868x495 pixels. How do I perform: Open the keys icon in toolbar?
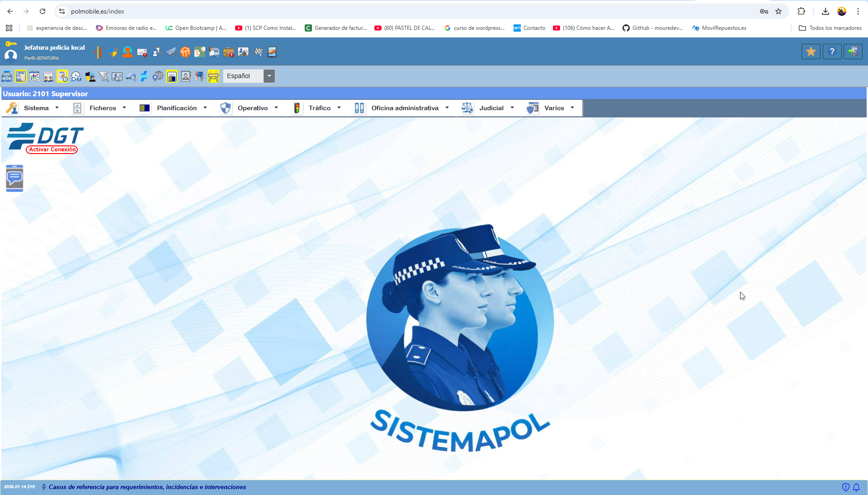coord(199,76)
